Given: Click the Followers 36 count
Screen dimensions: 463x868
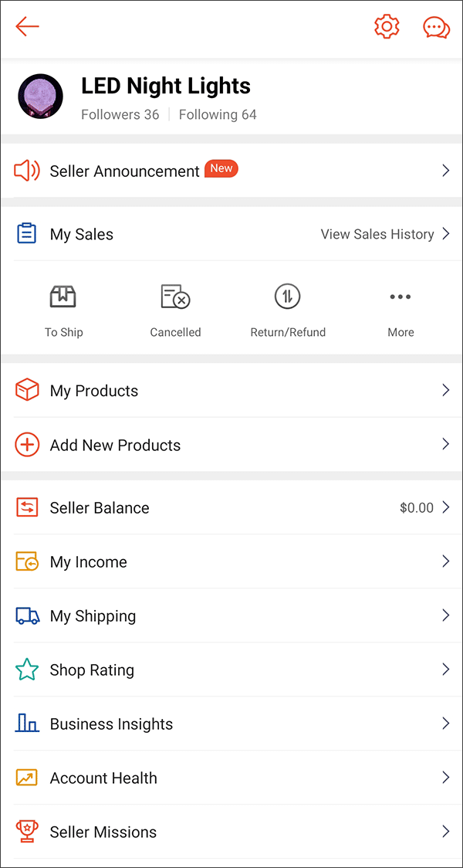Looking at the screenshot, I should point(120,114).
